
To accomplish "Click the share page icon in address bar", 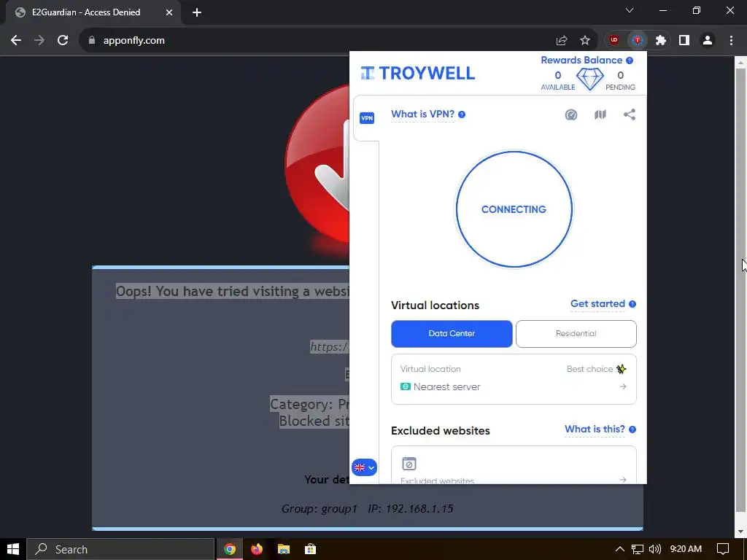I will [562, 41].
